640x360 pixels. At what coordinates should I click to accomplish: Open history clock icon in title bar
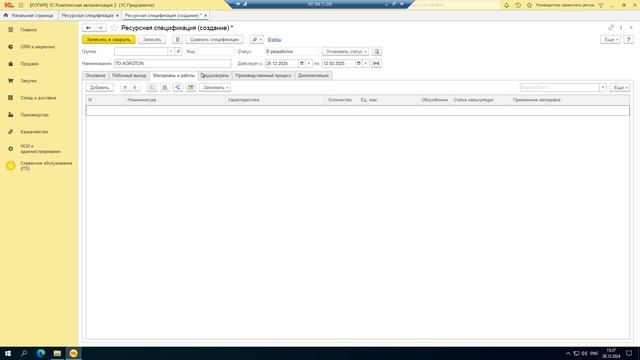point(518,5)
